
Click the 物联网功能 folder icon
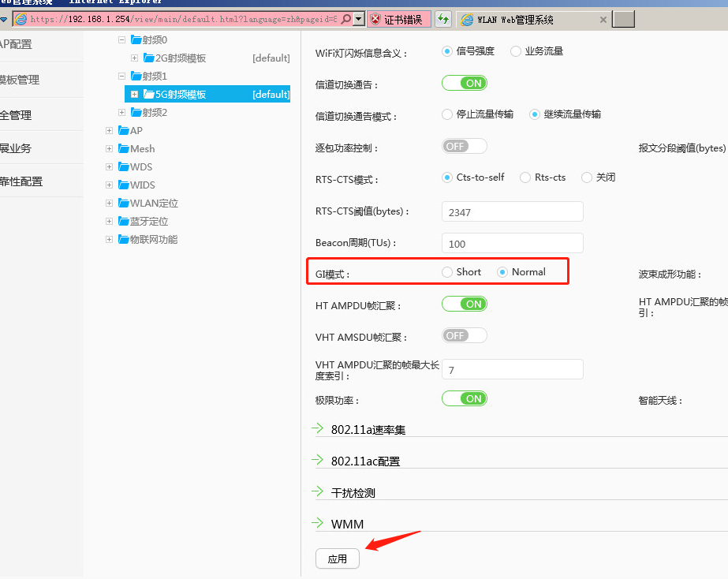click(124, 239)
